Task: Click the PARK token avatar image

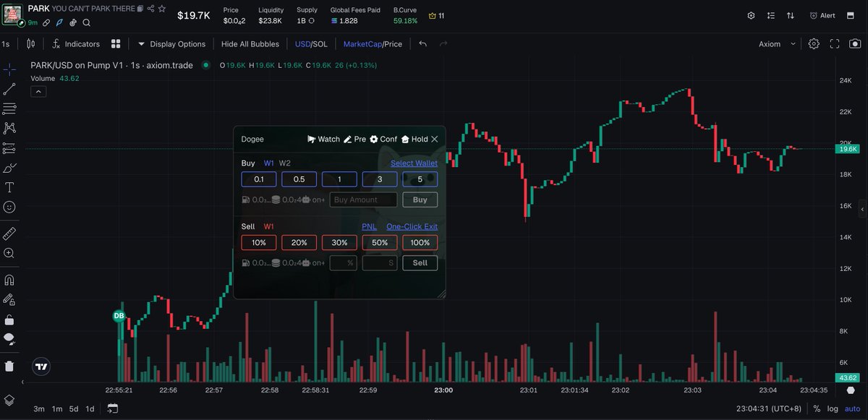Action: click(x=12, y=14)
